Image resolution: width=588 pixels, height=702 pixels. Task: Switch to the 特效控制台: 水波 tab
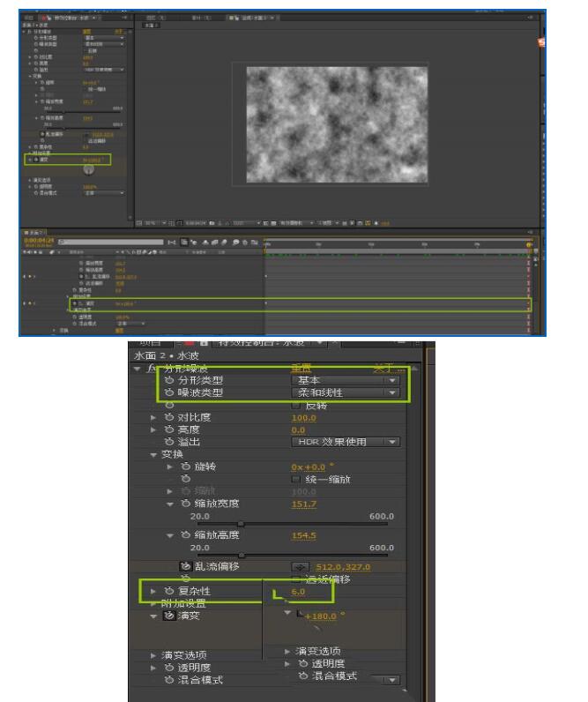coord(261,344)
